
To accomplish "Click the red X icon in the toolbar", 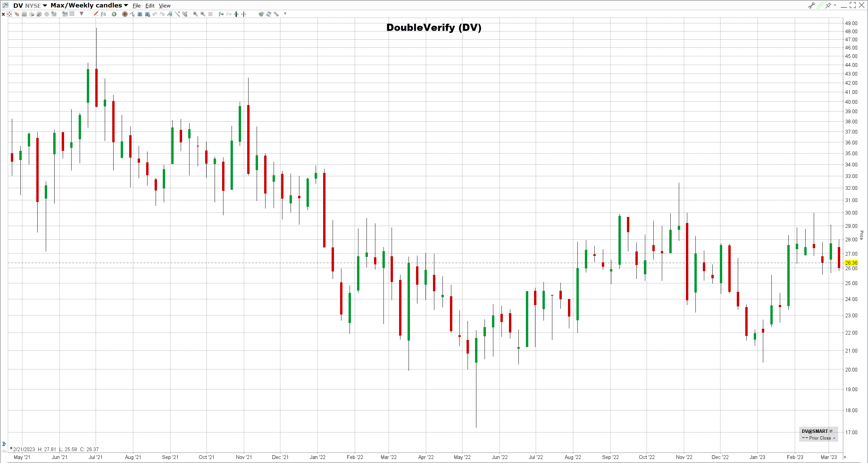I will (3, 14).
